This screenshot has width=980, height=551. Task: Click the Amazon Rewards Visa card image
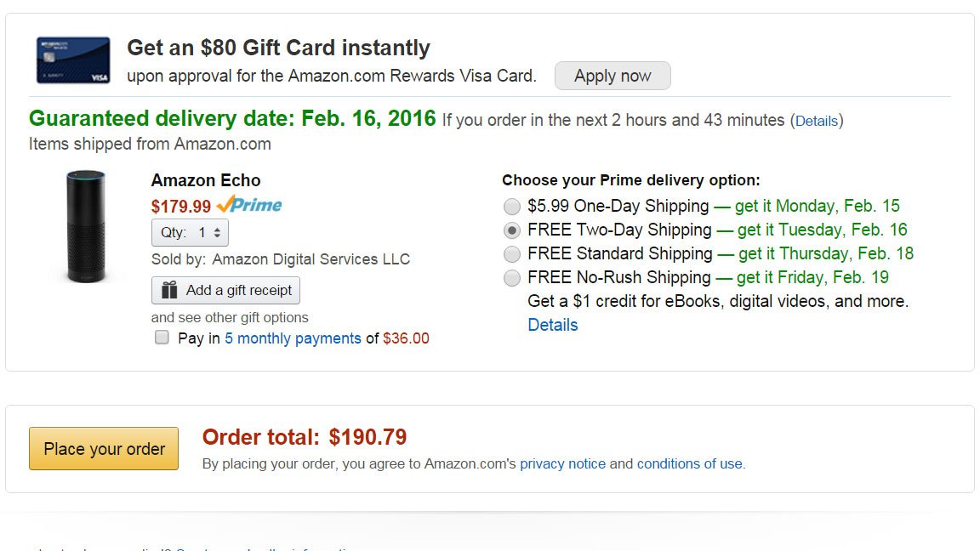(x=73, y=60)
